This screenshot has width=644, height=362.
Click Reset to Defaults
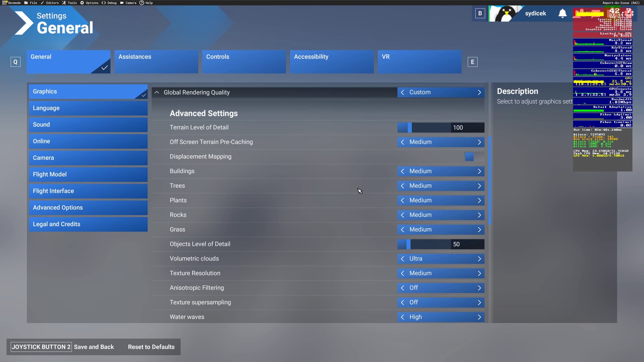(x=151, y=347)
